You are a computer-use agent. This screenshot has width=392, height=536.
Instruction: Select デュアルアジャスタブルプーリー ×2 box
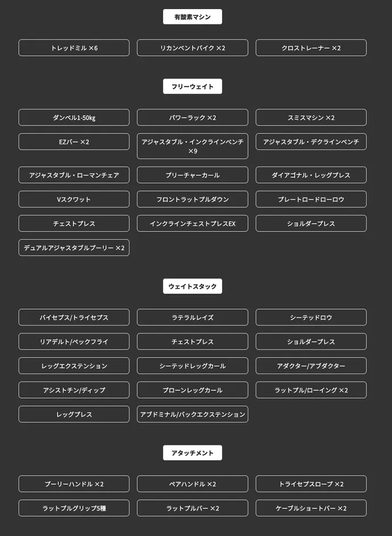pyautogui.click(x=73, y=248)
